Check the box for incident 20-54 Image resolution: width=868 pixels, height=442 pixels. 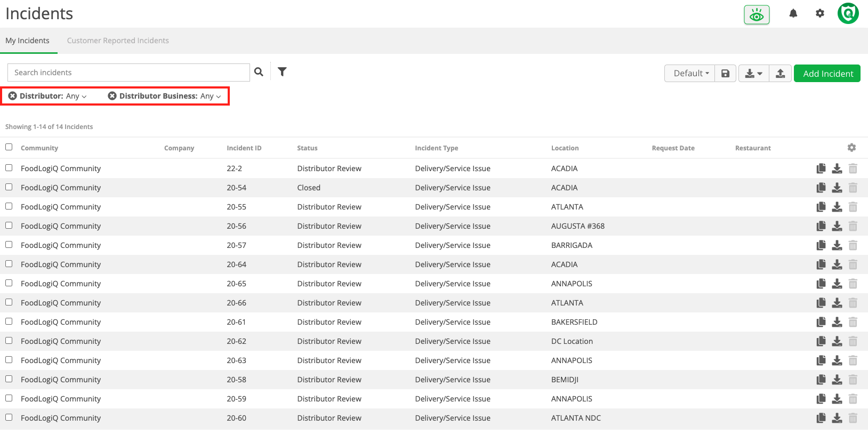[x=9, y=187]
